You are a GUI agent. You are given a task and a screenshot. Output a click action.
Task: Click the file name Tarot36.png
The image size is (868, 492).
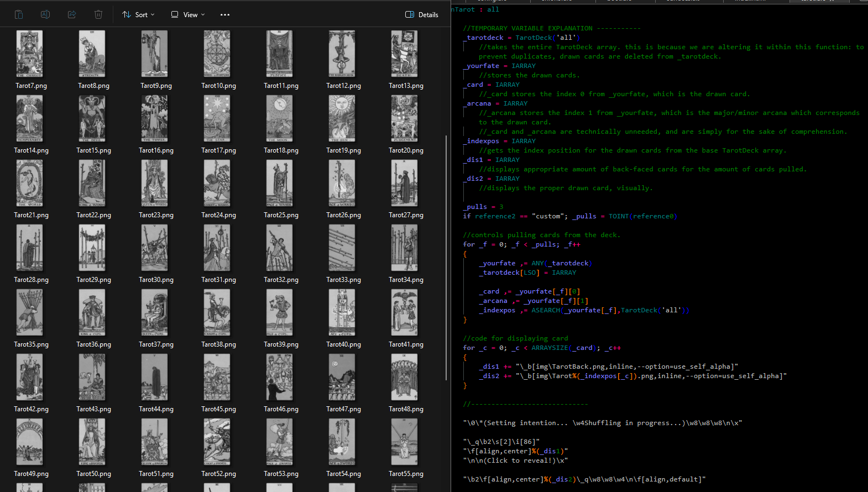tap(94, 344)
